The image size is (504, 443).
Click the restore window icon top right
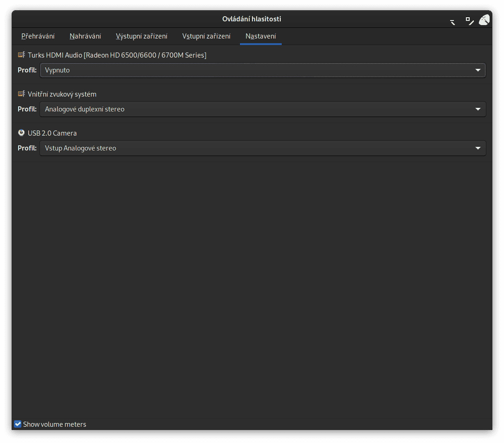(x=468, y=20)
